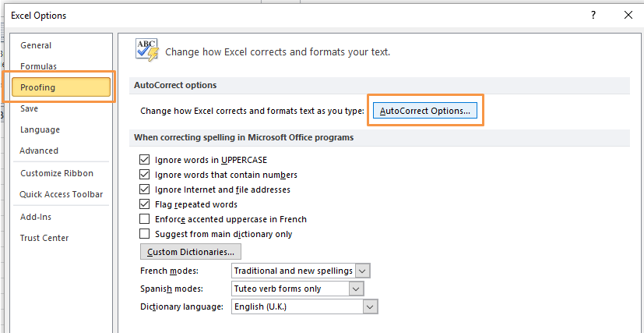This screenshot has width=644, height=333.
Task: Click the help question mark icon
Action: tap(593, 16)
